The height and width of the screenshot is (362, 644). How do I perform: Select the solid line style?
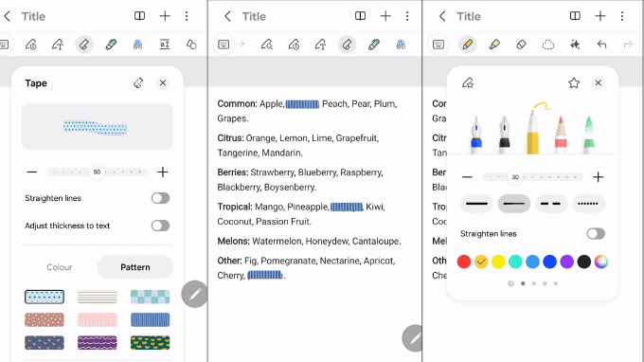pos(476,204)
